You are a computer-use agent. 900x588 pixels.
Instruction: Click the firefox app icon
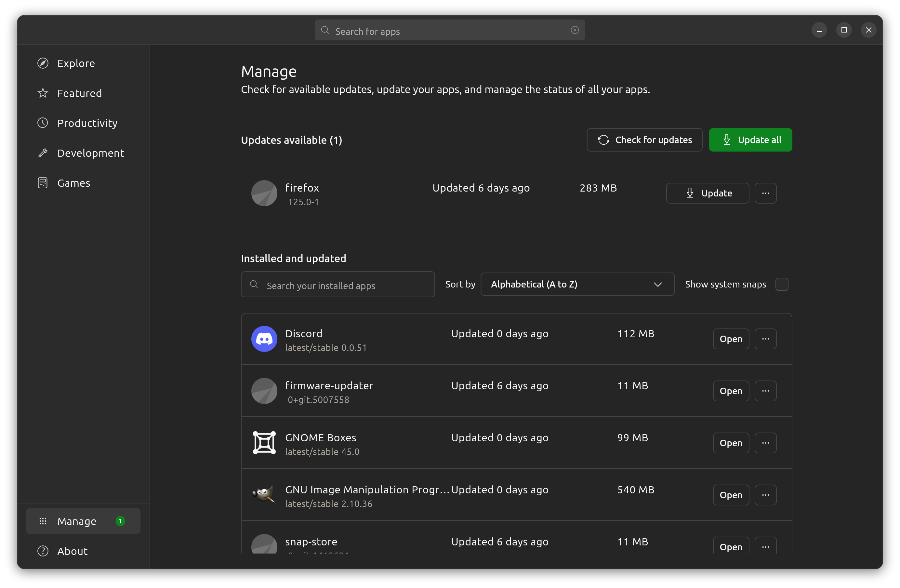click(x=264, y=193)
